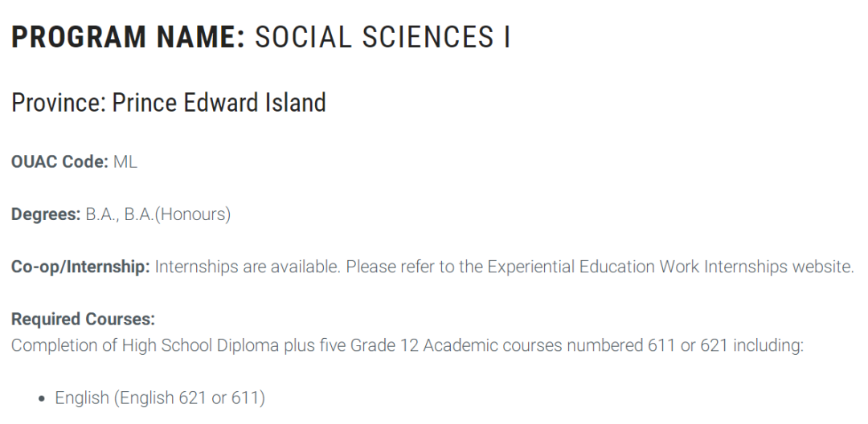
Task: Select the OUAC Code label
Action: (59, 162)
